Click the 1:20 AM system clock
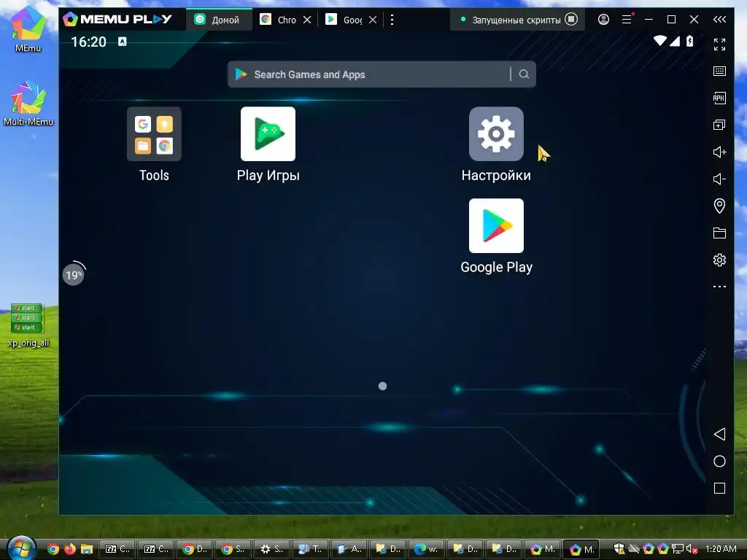 click(x=721, y=549)
